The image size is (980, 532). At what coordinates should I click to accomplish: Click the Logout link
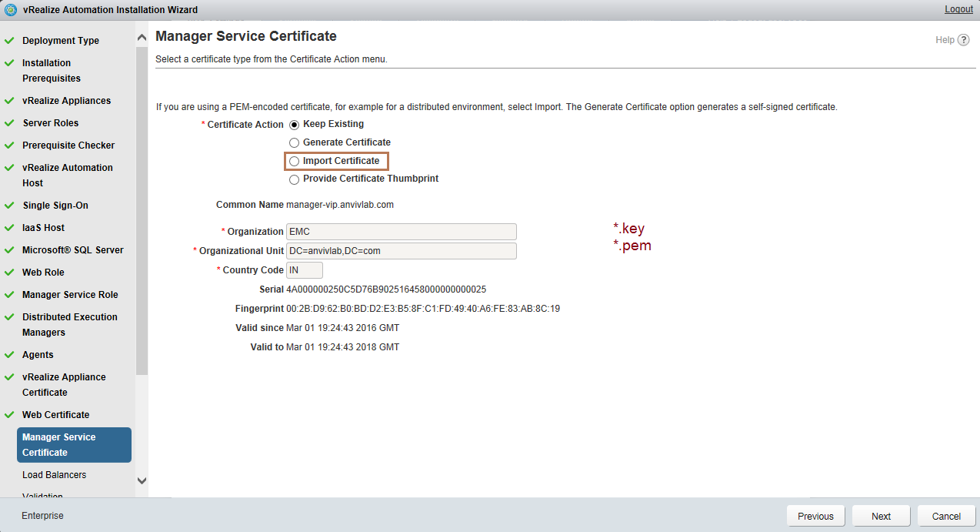click(x=958, y=9)
